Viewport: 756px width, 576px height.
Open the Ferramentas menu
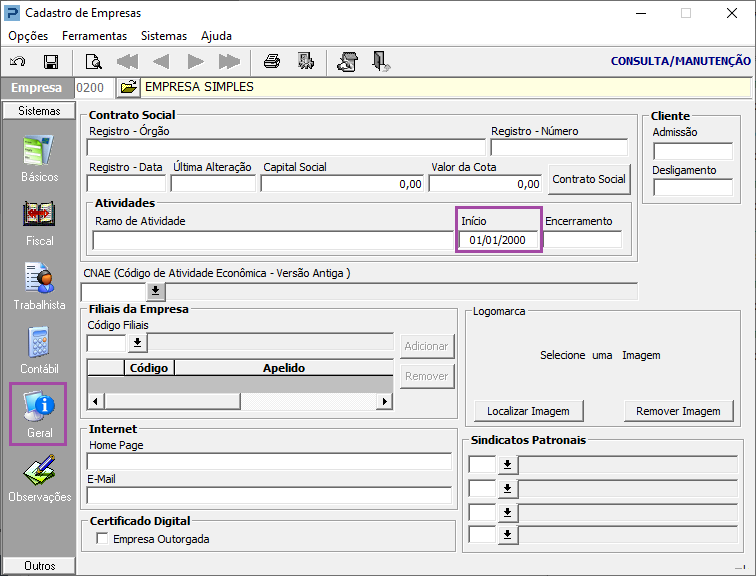pos(94,36)
